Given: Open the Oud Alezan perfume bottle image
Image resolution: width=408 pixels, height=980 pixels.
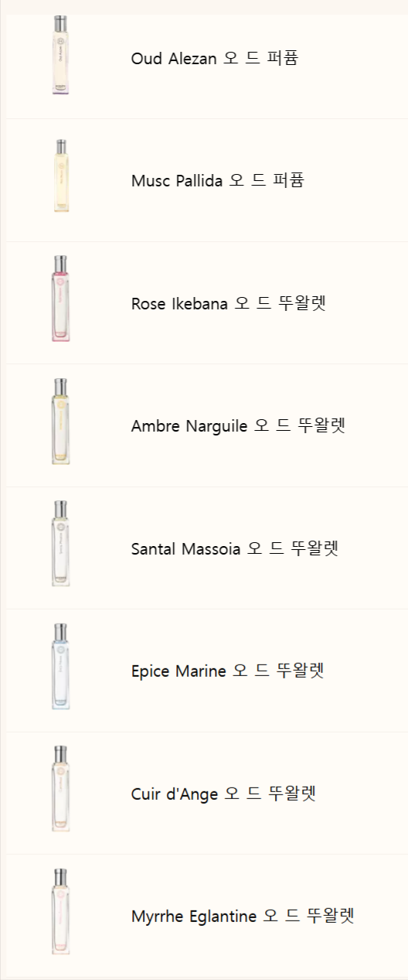Looking at the screenshot, I should 61,55.
